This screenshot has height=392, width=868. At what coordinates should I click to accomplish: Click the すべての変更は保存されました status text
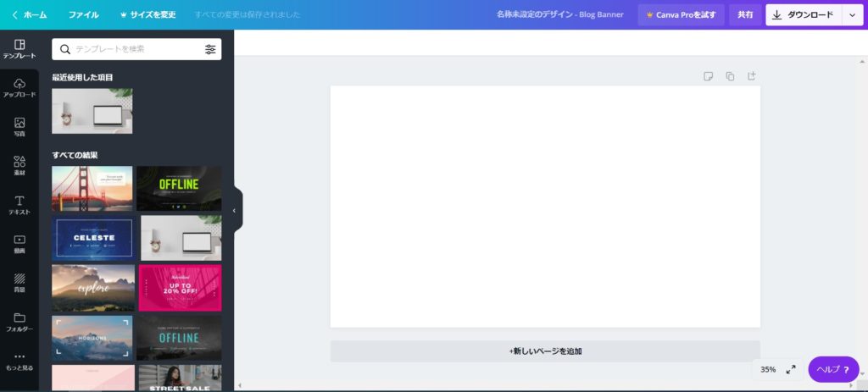[x=247, y=15]
